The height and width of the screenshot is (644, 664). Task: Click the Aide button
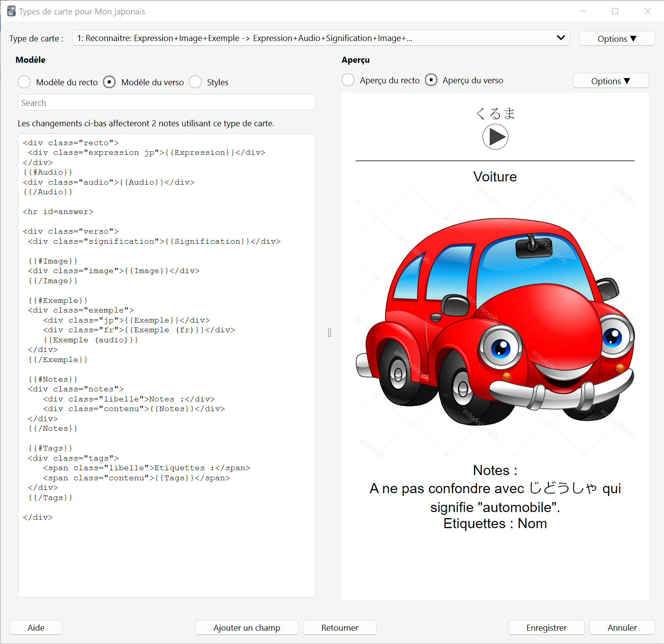[36, 628]
